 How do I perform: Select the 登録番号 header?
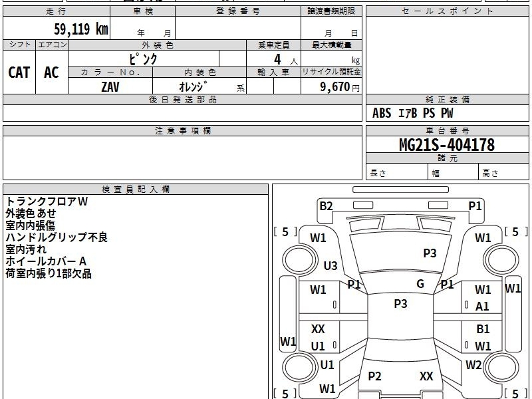[238, 11]
